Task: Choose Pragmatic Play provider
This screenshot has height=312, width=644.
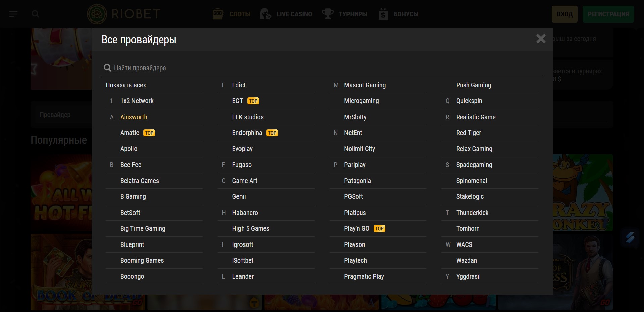Action: point(364,276)
